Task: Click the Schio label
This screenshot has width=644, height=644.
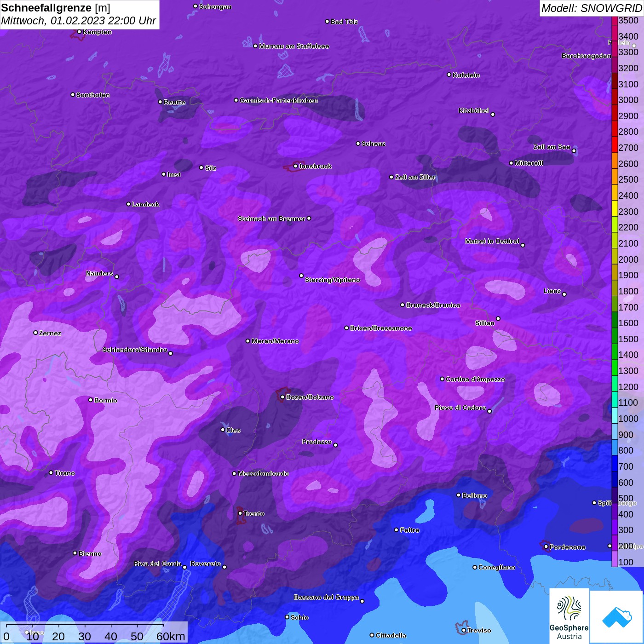Action: 299,617
